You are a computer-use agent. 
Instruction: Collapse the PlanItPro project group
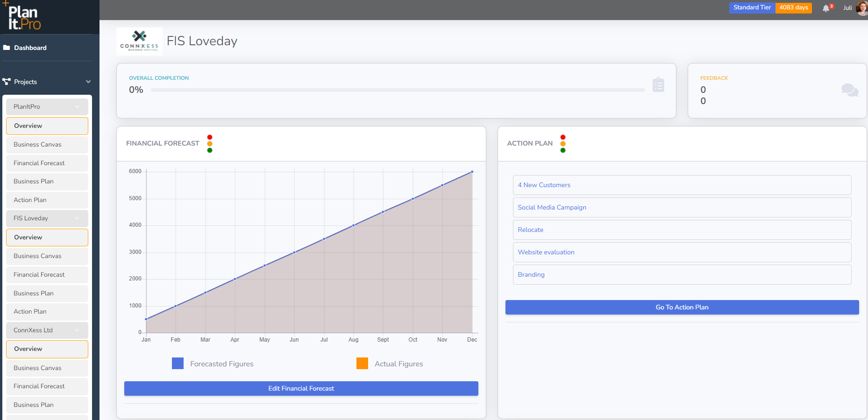point(47,107)
